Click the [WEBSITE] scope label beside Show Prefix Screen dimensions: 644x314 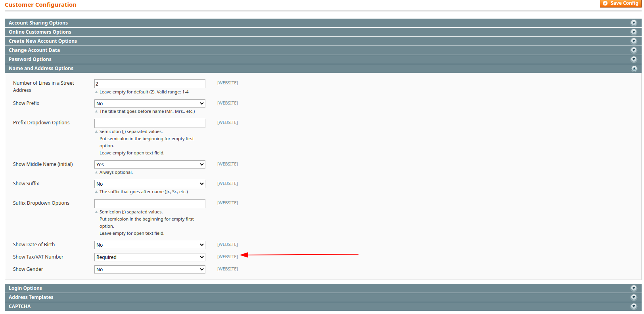tap(228, 103)
